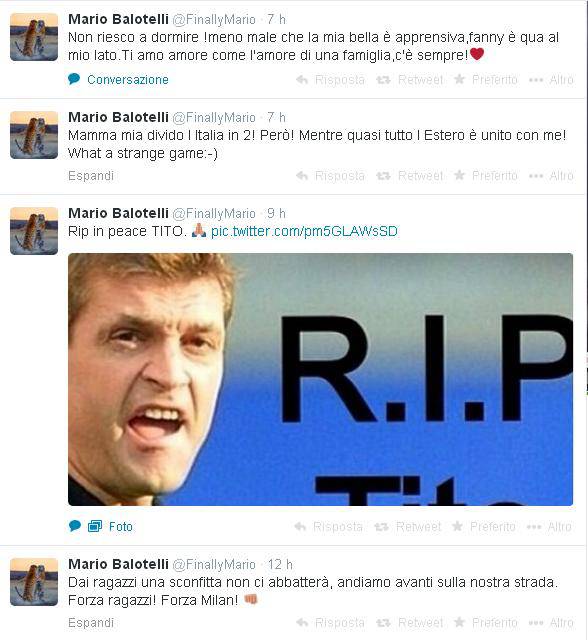Open Altro options on 'Mamma mia' tweet
This screenshot has width=588, height=640.
(551, 176)
